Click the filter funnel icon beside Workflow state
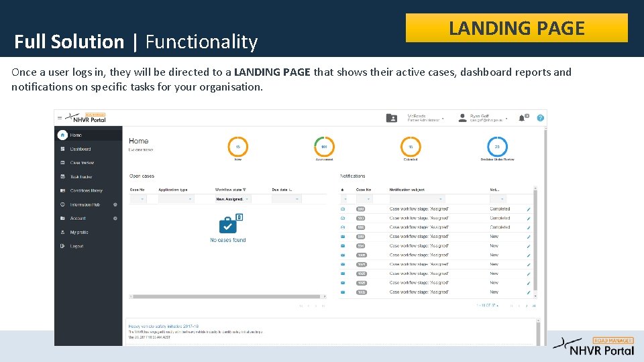Image resolution: width=644 pixels, height=362 pixels. 244,190
